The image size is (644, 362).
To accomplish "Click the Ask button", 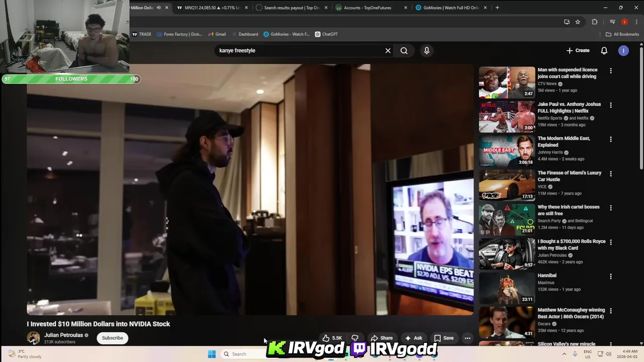I will click(x=413, y=338).
